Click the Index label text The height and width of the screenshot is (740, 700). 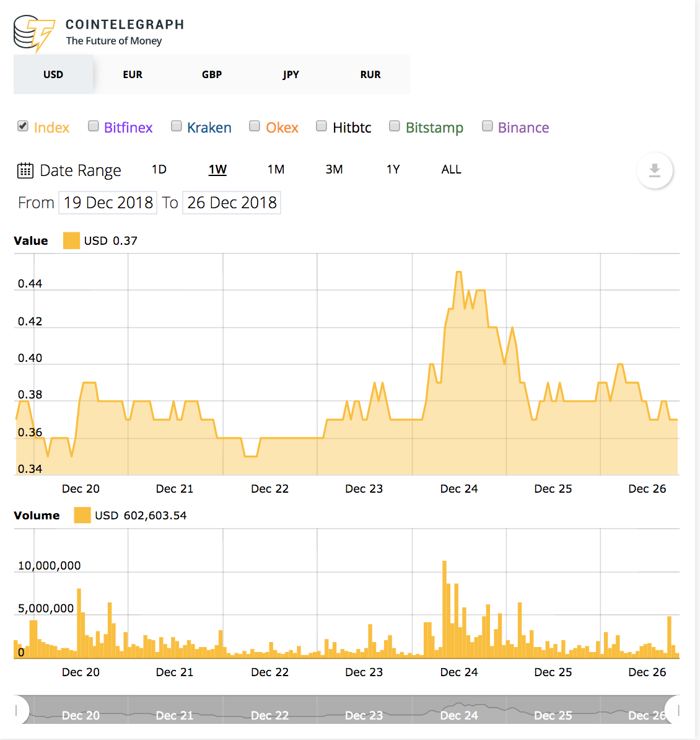click(x=51, y=128)
